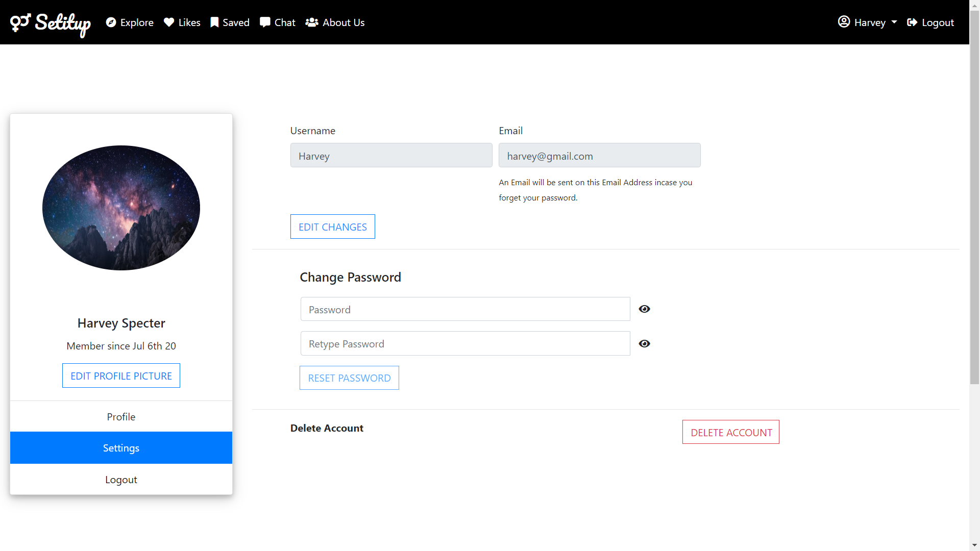Viewport: 980px width, 551px height.
Task: Choose Logout in the sidebar menu
Action: click(x=121, y=480)
